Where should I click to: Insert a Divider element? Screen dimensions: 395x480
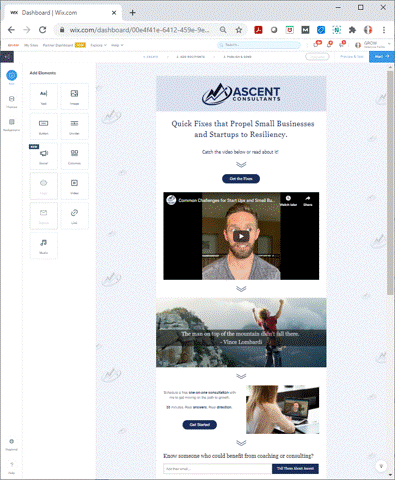pyautogui.click(x=74, y=126)
